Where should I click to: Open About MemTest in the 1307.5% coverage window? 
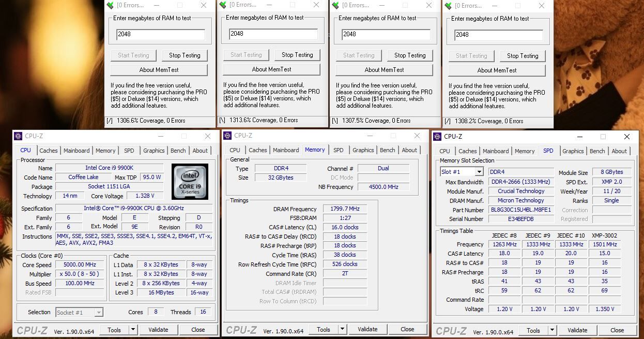click(x=384, y=70)
